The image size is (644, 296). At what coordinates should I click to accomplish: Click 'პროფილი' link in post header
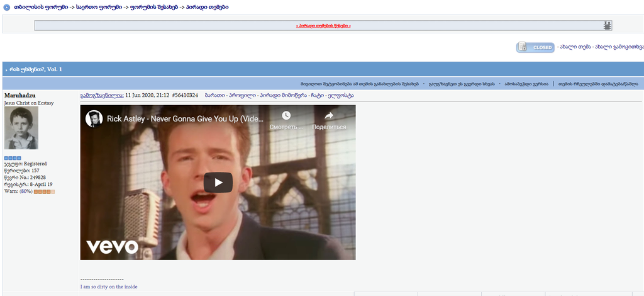(x=243, y=95)
